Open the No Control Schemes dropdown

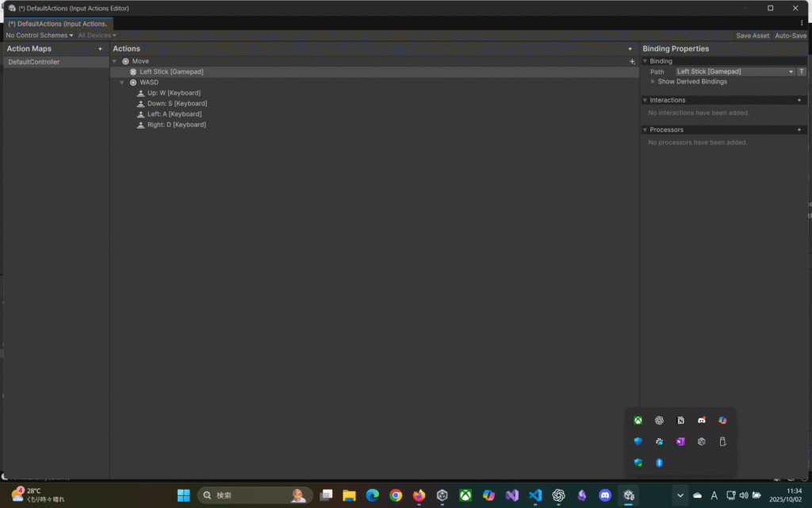tap(39, 36)
